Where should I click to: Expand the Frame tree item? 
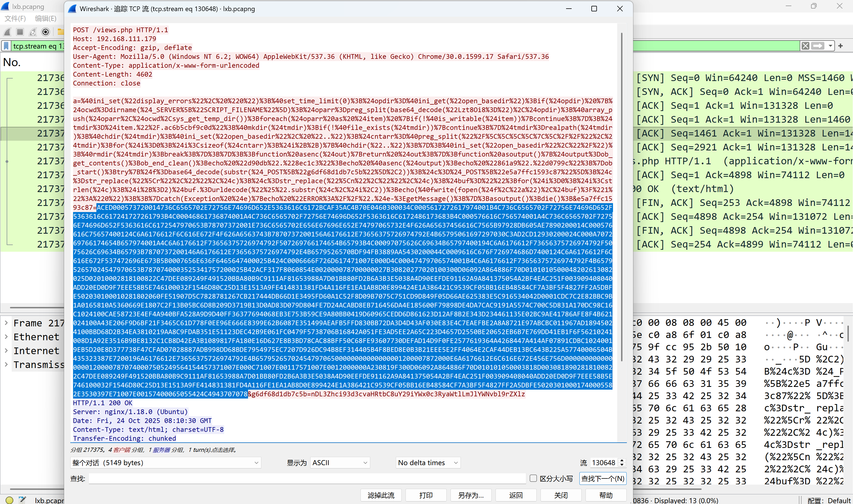pos(6,323)
